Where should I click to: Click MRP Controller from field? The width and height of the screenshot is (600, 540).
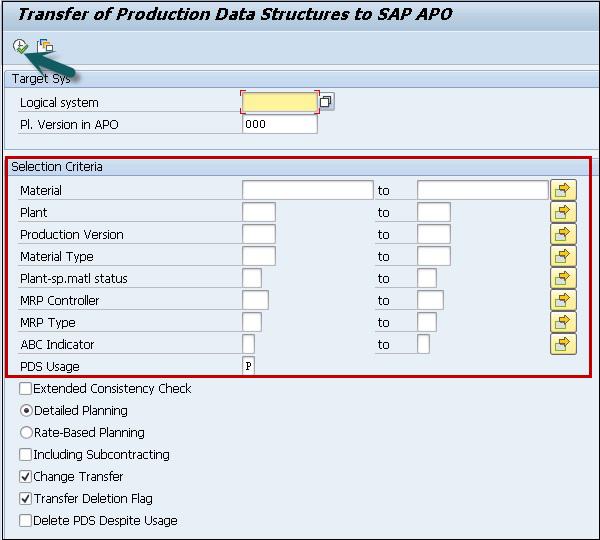255,300
